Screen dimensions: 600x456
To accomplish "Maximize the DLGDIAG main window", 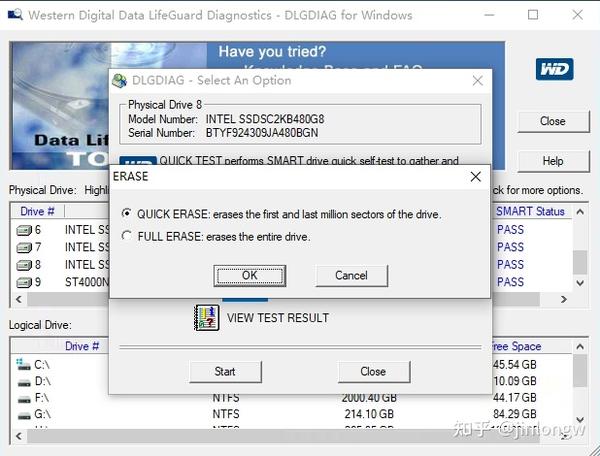I will (533, 15).
